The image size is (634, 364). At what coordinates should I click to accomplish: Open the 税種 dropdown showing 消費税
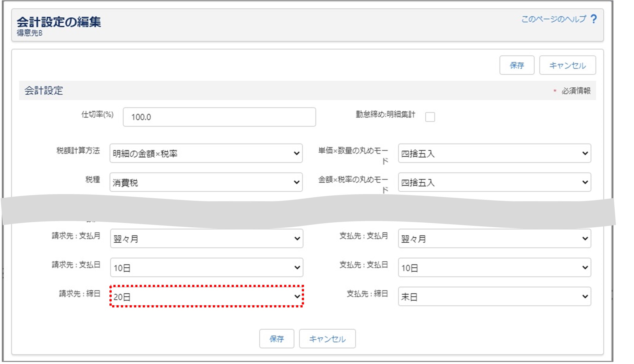(206, 182)
